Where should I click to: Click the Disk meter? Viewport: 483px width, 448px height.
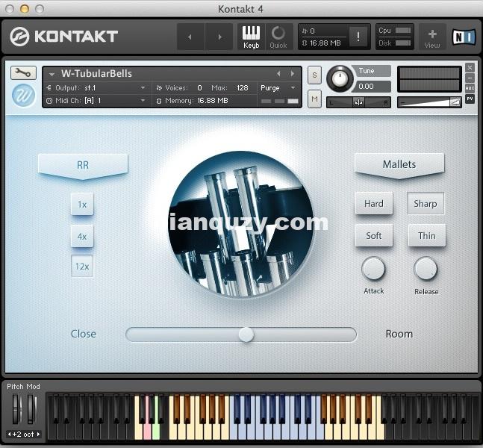click(403, 43)
